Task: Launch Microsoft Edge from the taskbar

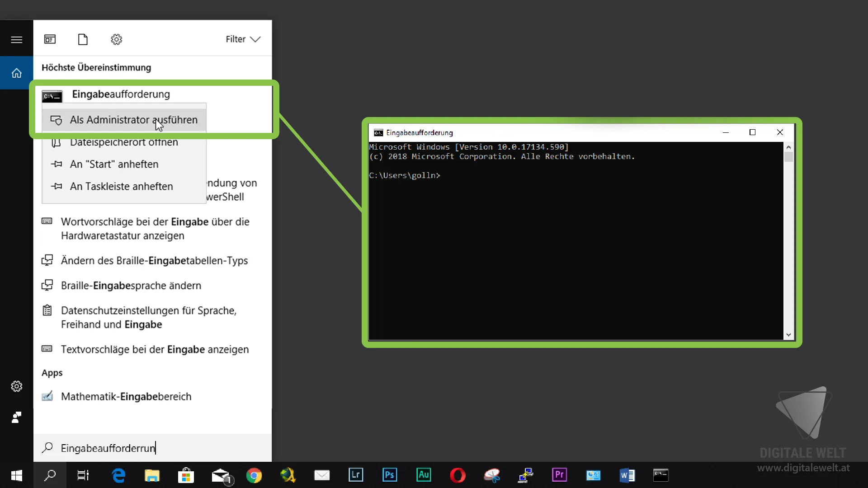Action: (x=118, y=475)
